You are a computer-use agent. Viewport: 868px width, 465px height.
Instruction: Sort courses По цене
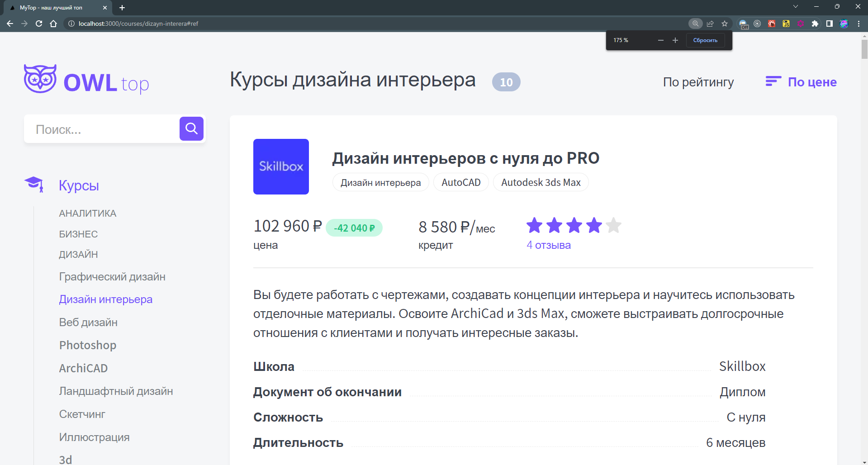click(812, 82)
